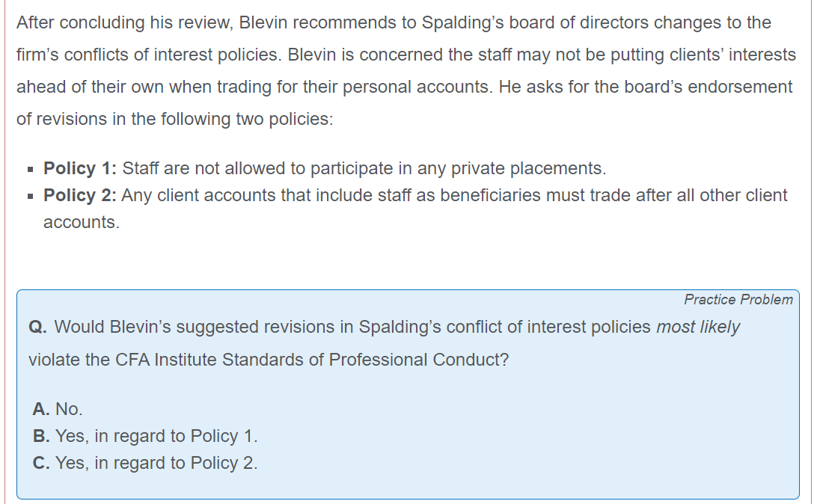817x504 pixels.
Task: Click the bullet before Policy 2
Action: 31,196
